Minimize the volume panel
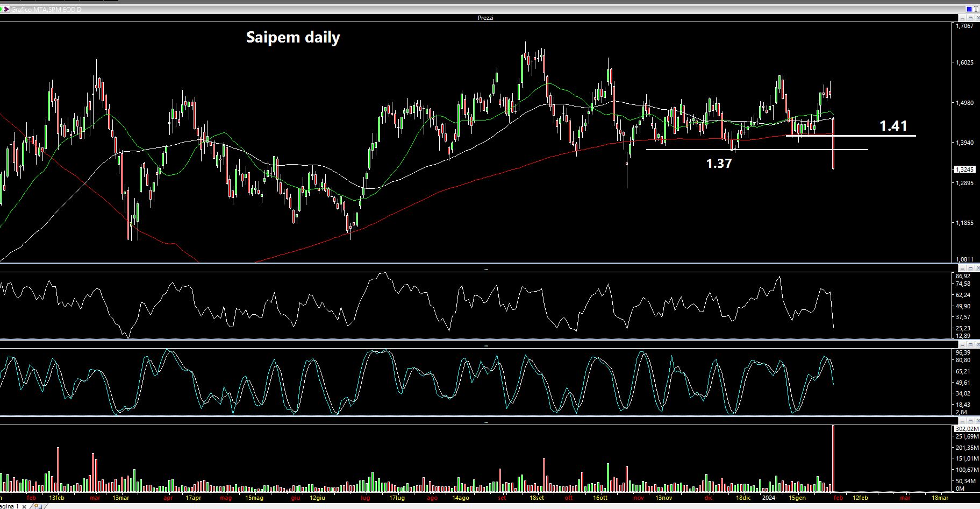Screen dimensions: 980x509 962,420
